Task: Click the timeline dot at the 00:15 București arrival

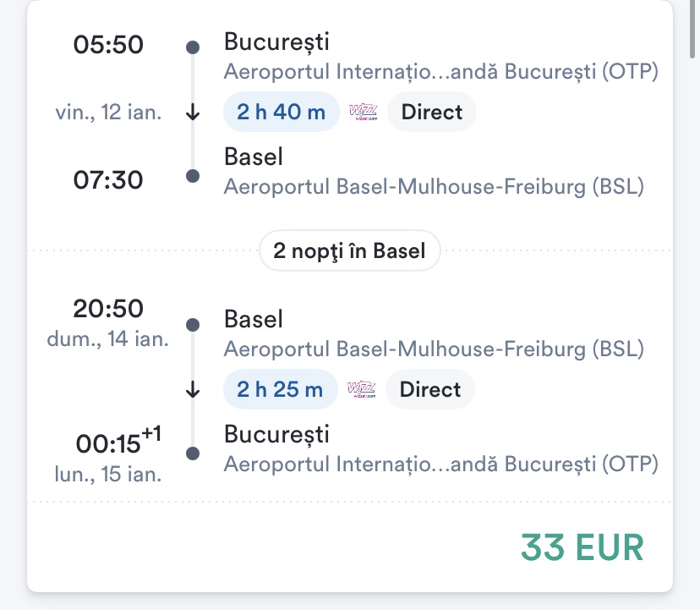Action: pos(193,453)
